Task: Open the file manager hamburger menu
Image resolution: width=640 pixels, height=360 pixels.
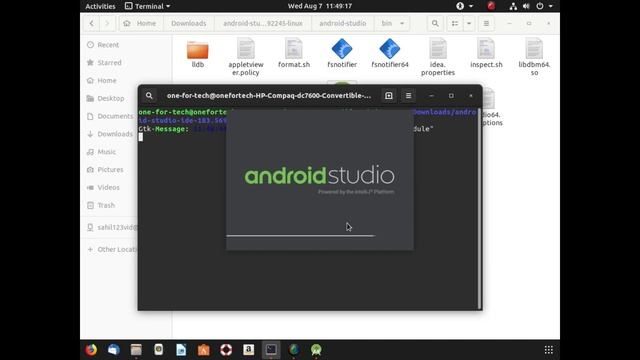Action: point(486,24)
